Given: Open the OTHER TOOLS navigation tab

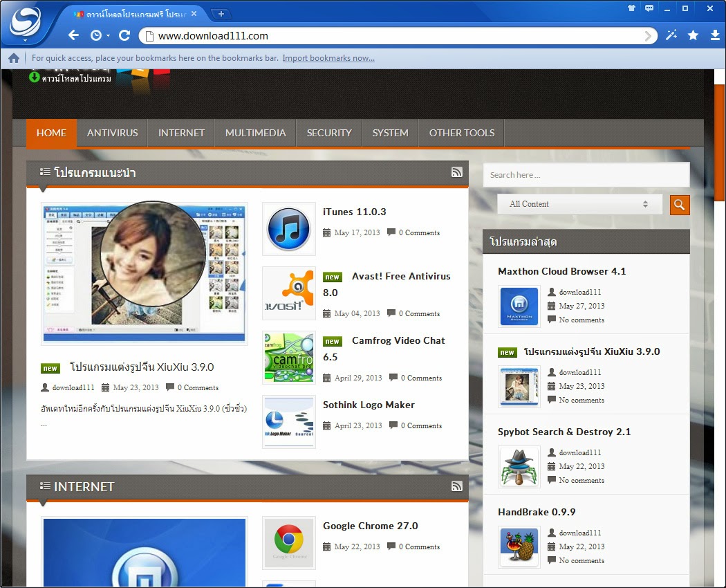Looking at the screenshot, I should pyautogui.click(x=462, y=133).
